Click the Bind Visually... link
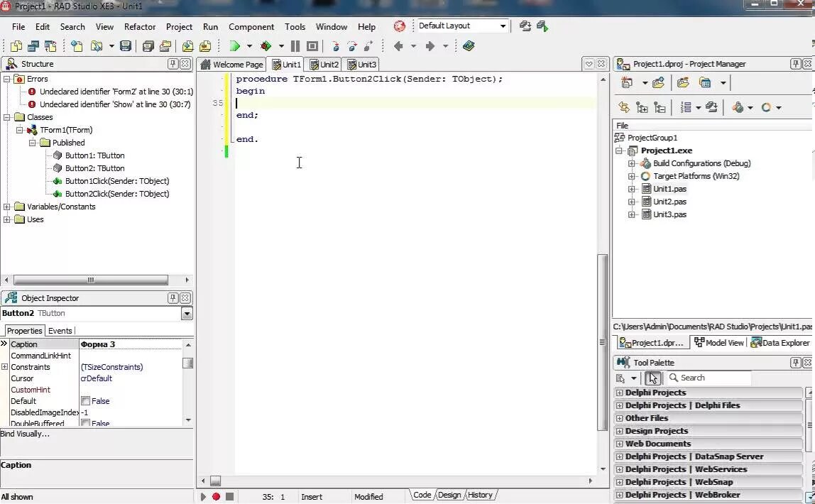The height and width of the screenshot is (504, 815). [25, 434]
